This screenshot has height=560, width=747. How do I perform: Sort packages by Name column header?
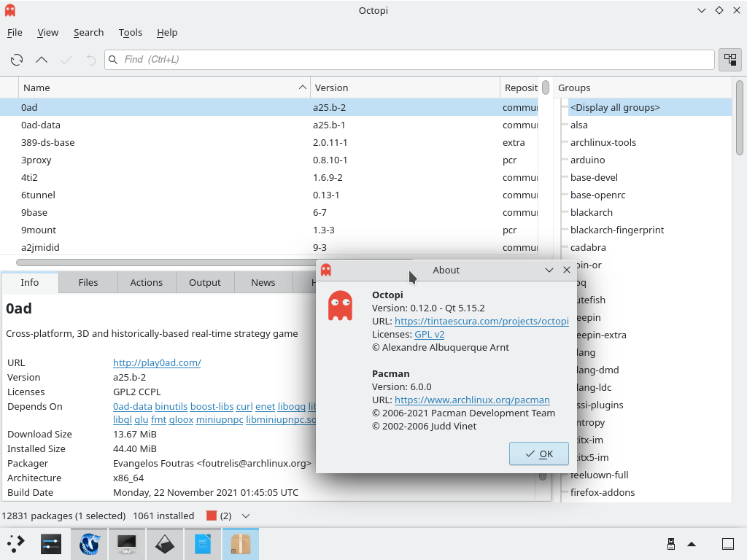click(164, 87)
